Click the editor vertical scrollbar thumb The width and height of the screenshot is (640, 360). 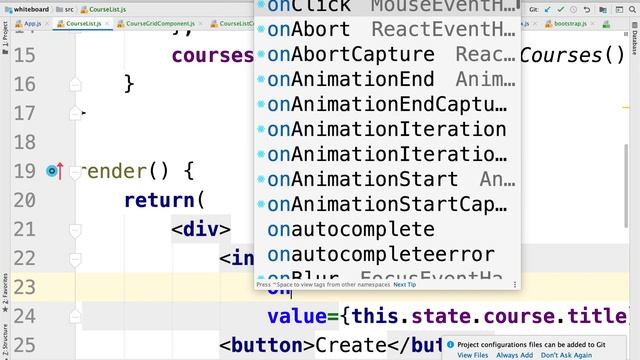pyautogui.click(x=626, y=186)
